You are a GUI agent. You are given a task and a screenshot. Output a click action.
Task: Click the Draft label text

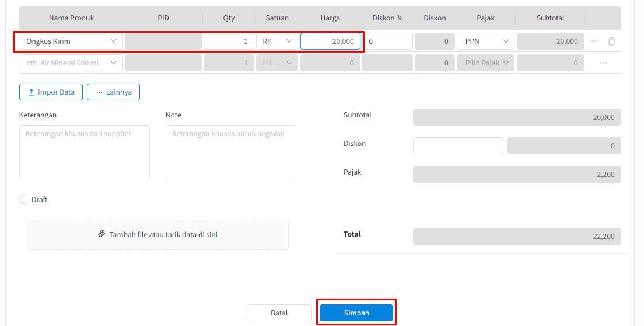pos(40,199)
